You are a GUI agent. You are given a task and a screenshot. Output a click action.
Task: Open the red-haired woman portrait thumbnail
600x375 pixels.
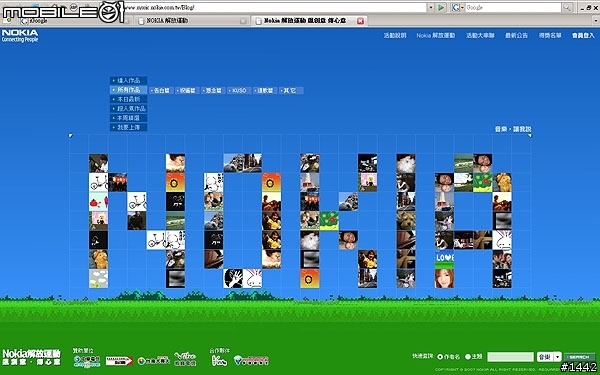point(444,279)
